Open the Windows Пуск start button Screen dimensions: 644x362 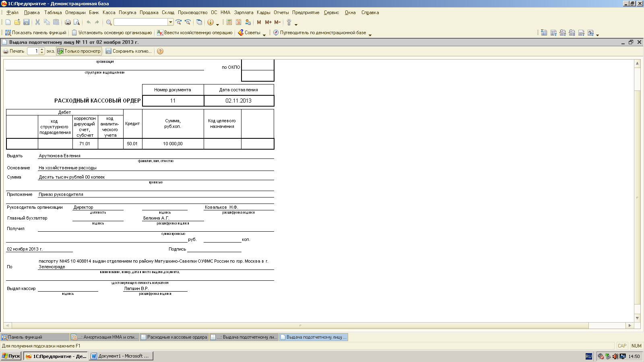click(x=11, y=356)
